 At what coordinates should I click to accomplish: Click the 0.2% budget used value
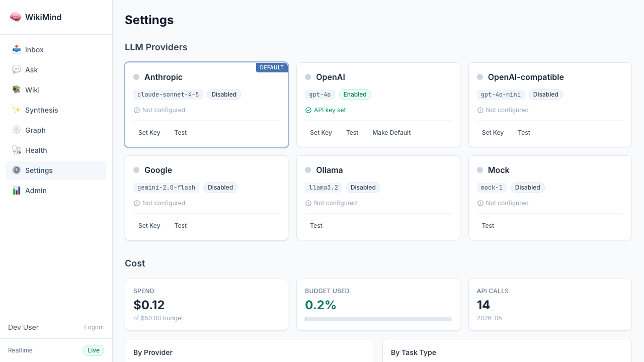point(320,305)
